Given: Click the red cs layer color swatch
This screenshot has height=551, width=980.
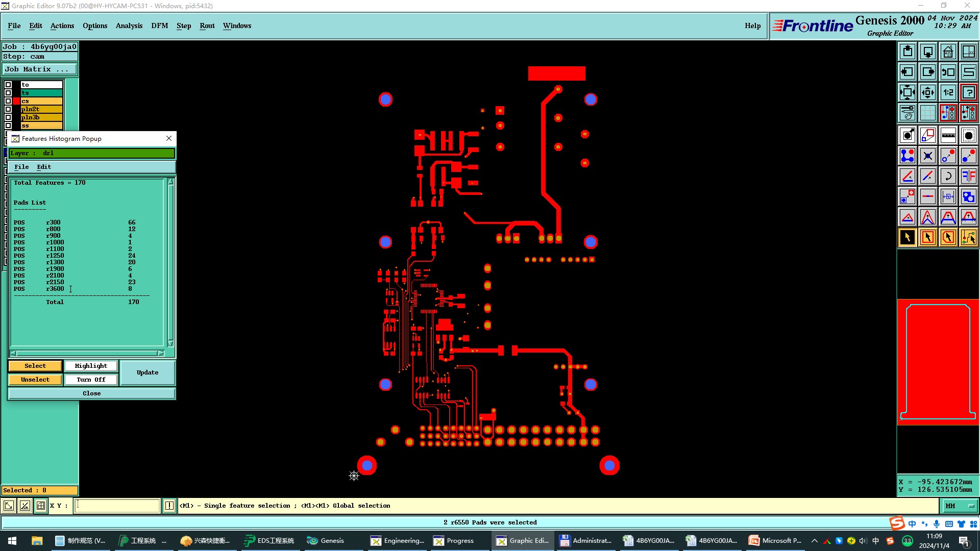Looking at the screenshot, I should (x=16, y=101).
